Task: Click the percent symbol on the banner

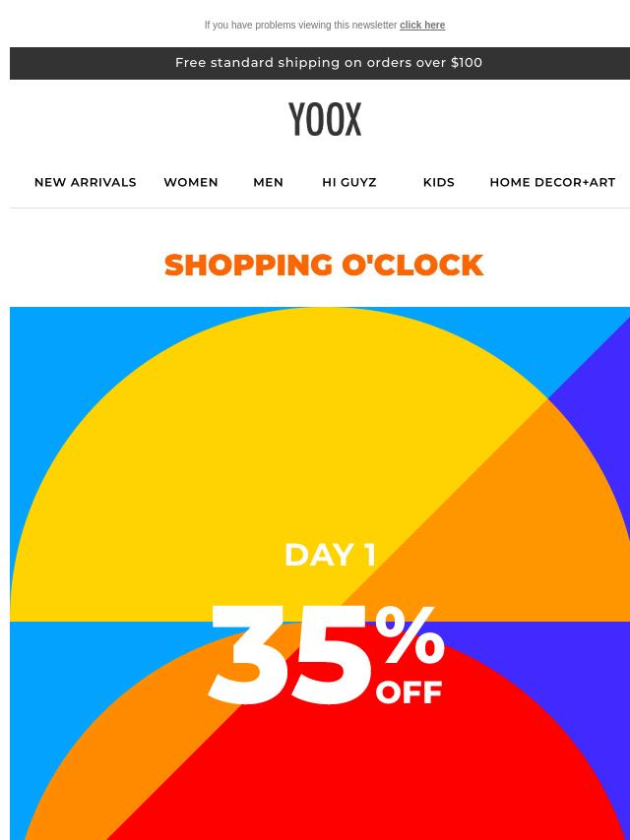Action: 410,634
